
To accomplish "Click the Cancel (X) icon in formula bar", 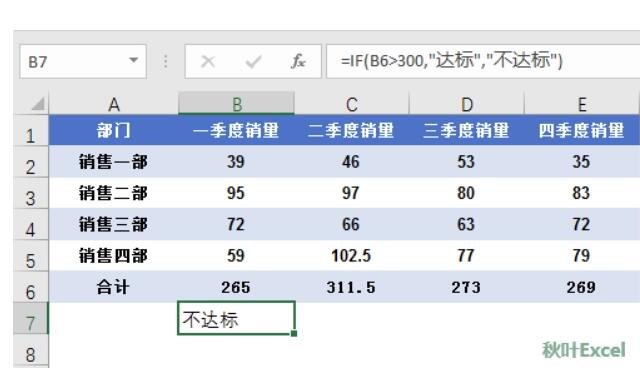I will pyautogui.click(x=208, y=62).
